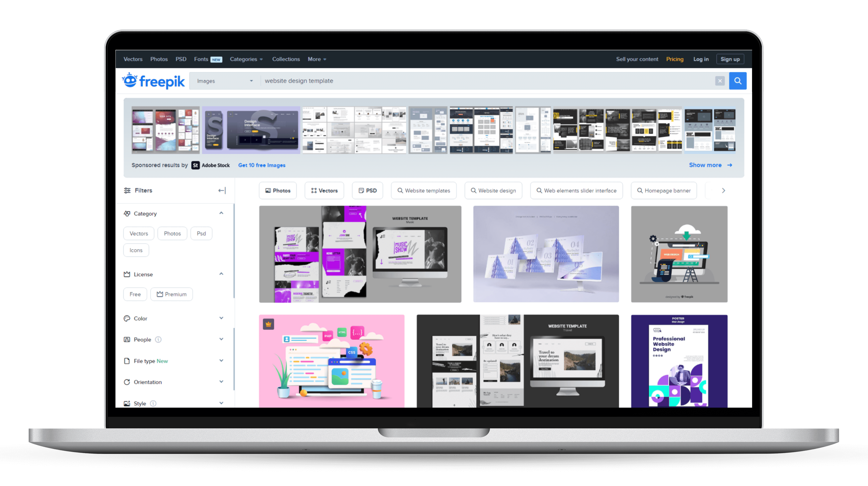Toggle the Free license filter
Image resolution: width=868 pixels, height=486 pixels.
tap(135, 294)
